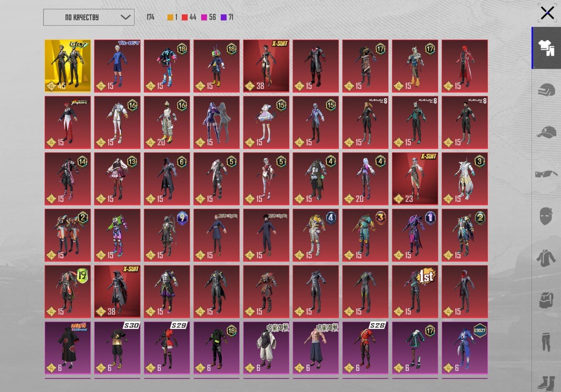The width and height of the screenshot is (561, 392).
Task: Select the 6-point outfit with badge 17
Action: click(415, 348)
